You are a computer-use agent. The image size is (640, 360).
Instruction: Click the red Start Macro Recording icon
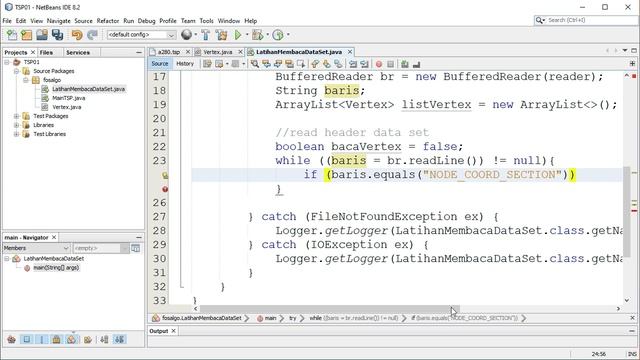click(x=379, y=64)
